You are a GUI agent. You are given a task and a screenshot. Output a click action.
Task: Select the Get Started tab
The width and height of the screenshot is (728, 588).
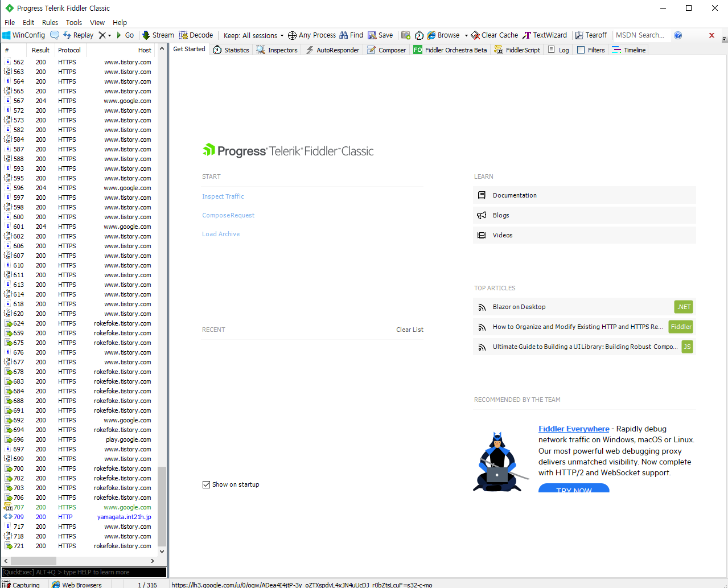(190, 50)
